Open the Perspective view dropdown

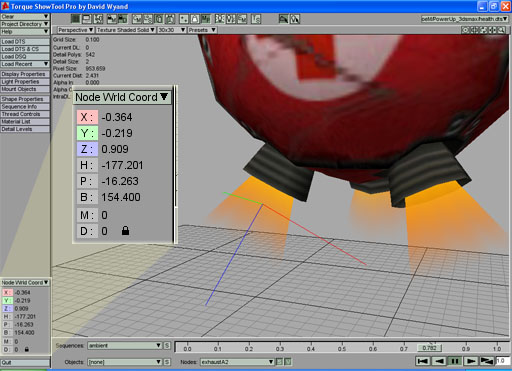click(x=76, y=30)
